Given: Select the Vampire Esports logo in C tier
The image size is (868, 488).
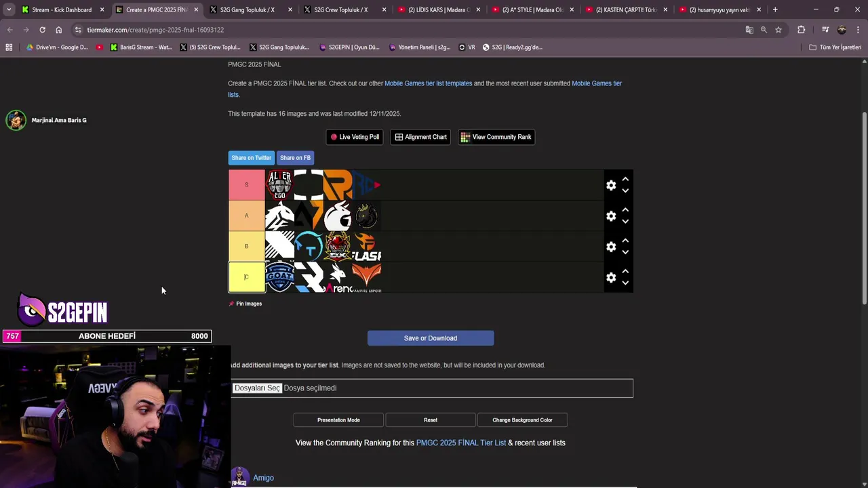Looking at the screenshot, I should pos(366,277).
